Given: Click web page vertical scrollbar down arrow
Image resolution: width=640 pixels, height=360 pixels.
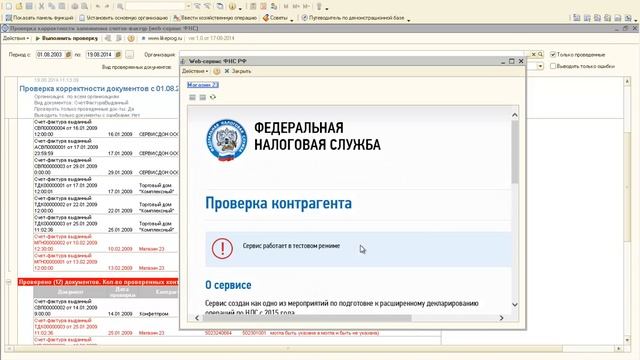Looking at the screenshot, I should coord(515,304).
